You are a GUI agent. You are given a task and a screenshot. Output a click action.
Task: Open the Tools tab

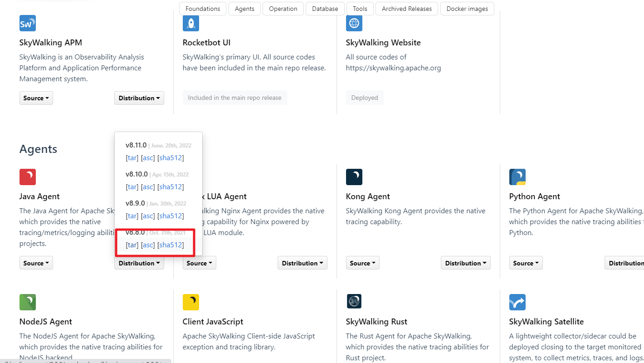[x=360, y=9]
